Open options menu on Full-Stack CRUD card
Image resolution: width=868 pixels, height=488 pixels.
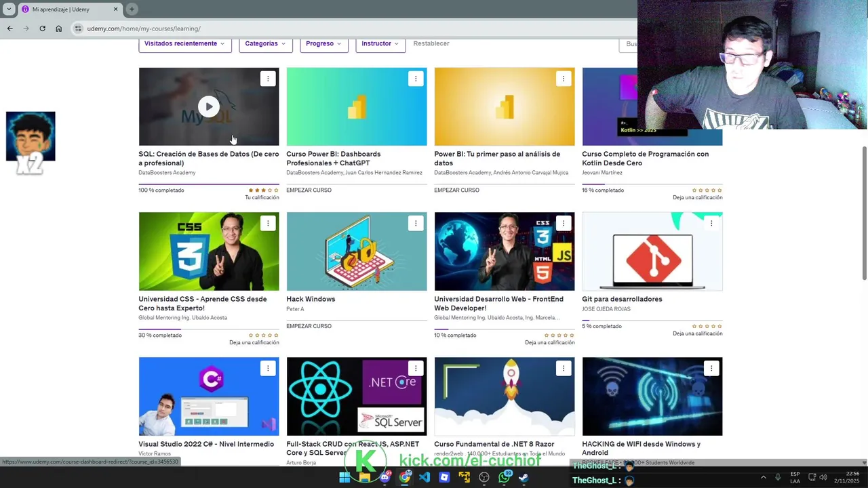[416, 369]
